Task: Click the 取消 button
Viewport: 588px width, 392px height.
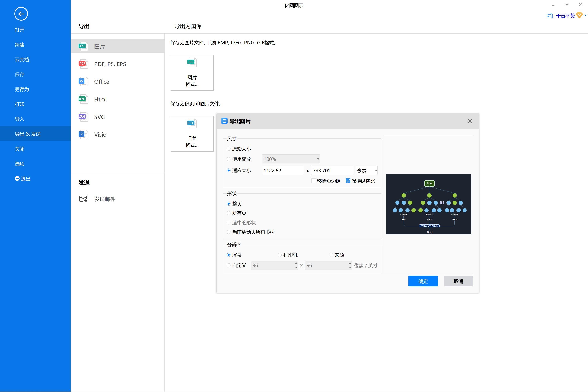Action: (458, 281)
